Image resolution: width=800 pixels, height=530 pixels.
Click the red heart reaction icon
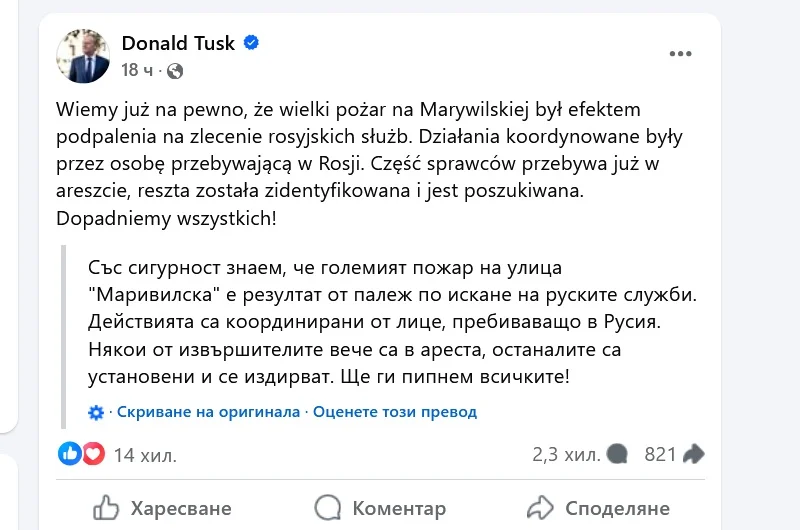(93, 454)
